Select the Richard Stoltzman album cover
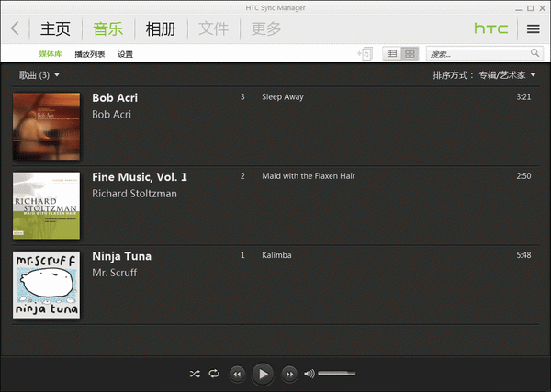551x392 pixels. coord(47,206)
